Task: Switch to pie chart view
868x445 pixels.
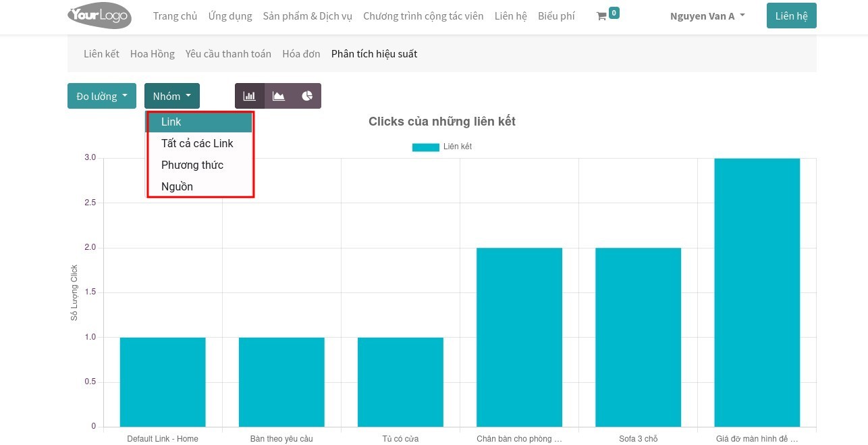Action: pos(307,96)
